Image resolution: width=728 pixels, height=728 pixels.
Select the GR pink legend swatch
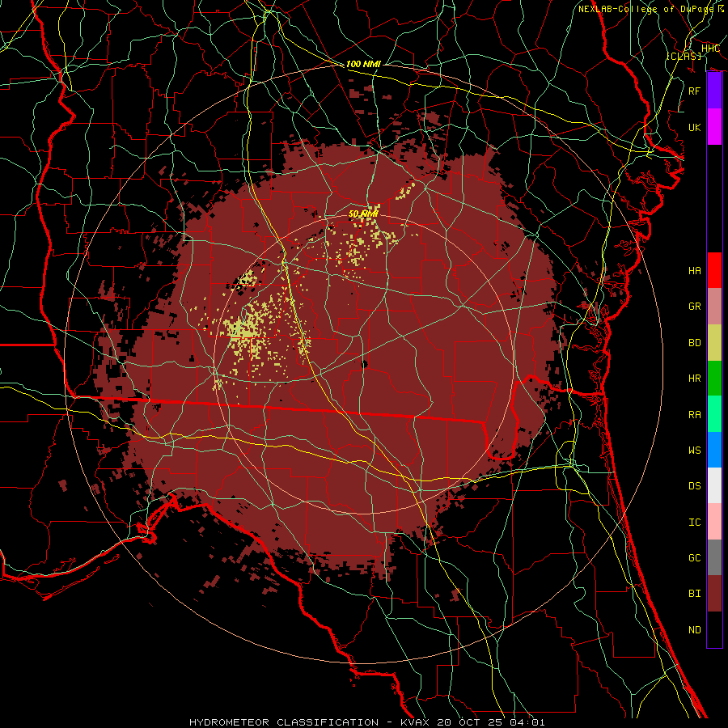[x=714, y=306]
